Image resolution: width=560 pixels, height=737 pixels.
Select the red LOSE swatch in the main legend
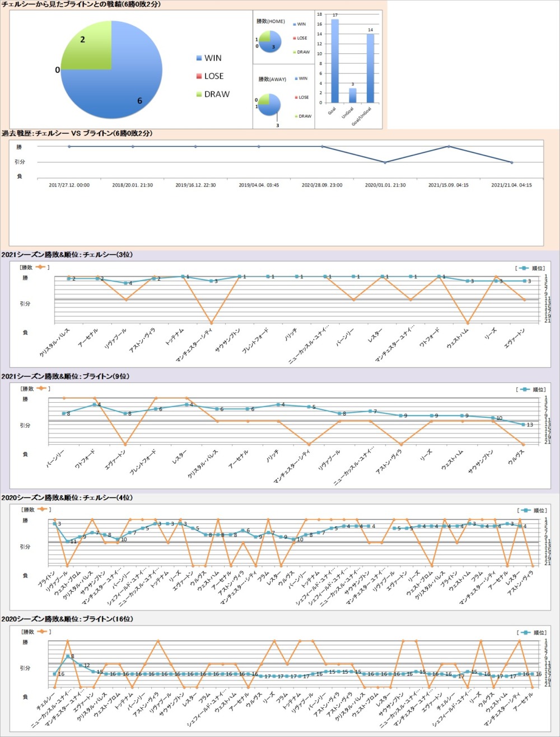(x=199, y=76)
